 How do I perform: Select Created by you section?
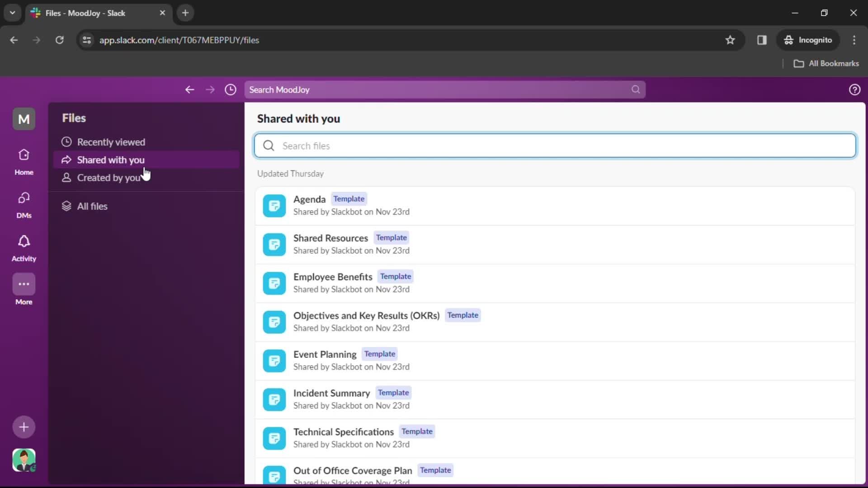point(108,178)
